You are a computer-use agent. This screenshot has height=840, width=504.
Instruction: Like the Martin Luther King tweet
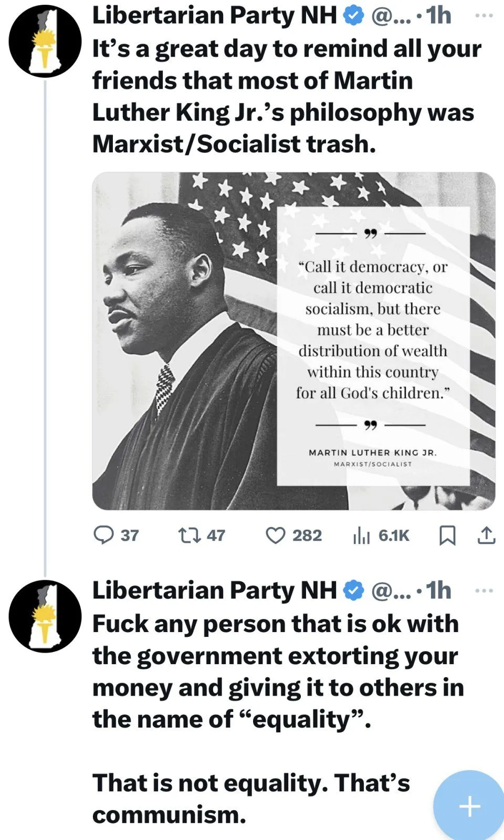pyautogui.click(x=276, y=535)
